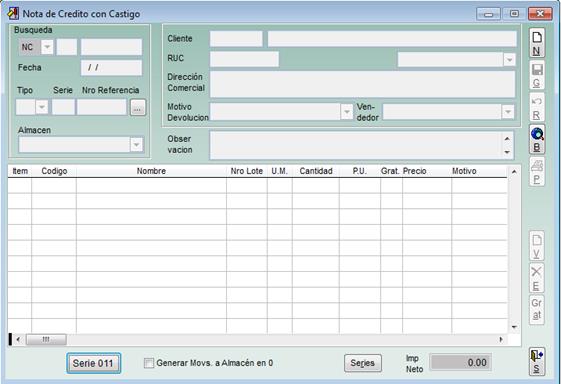Image resolution: width=561 pixels, height=384 pixels.
Task: Click the Cliente name input field
Action: tap(392, 38)
